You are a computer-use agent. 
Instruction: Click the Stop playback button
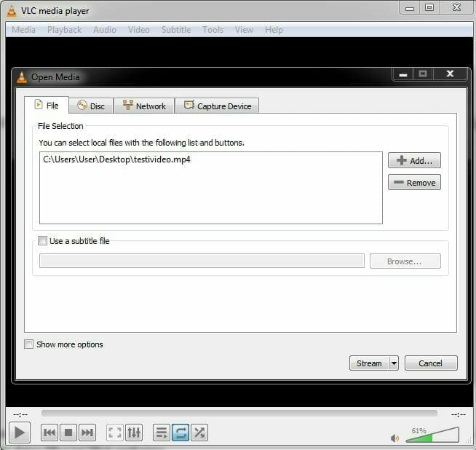pos(68,433)
